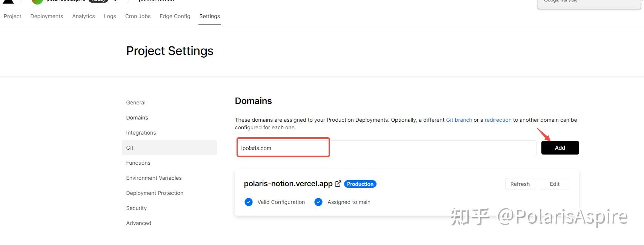Image resolution: width=644 pixels, height=245 pixels.
Task: Edit the polaris-notion.vercel.app domain
Action: (x=555, y=184)
